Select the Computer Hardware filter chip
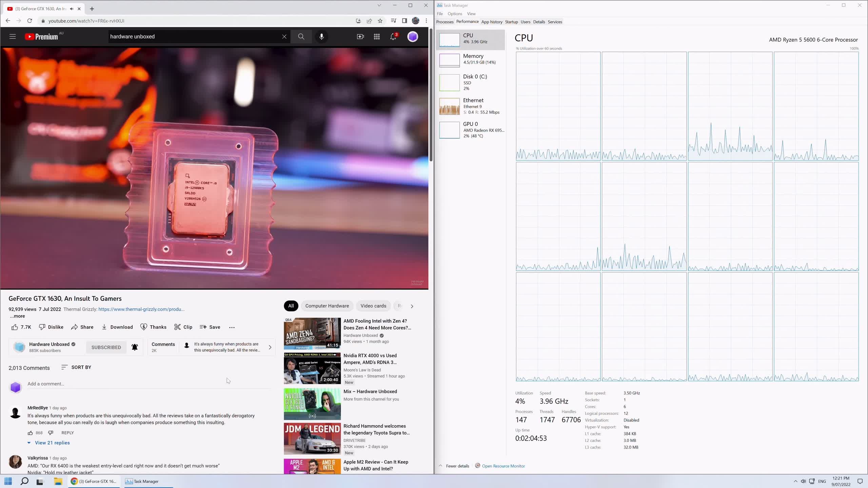This screenshot has width=868, height=488. pyautogui.click(x=327, y=306)
